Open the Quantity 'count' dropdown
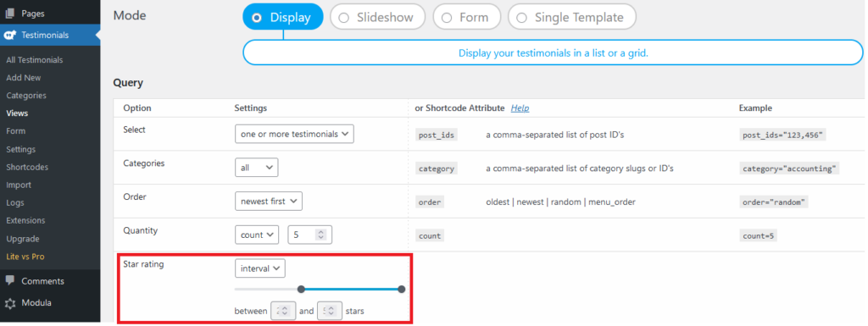This screenshot has width=868, height=326. (257, 235)
